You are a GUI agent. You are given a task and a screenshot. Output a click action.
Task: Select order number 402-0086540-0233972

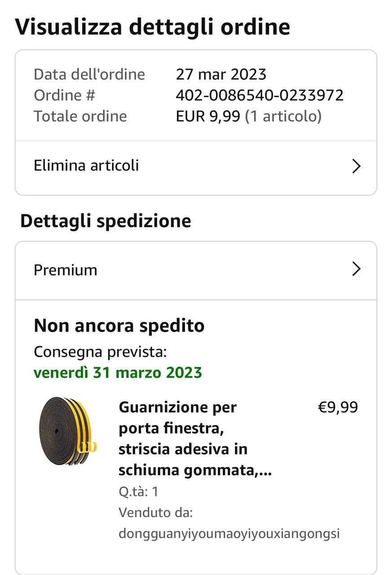click(260, 95)
